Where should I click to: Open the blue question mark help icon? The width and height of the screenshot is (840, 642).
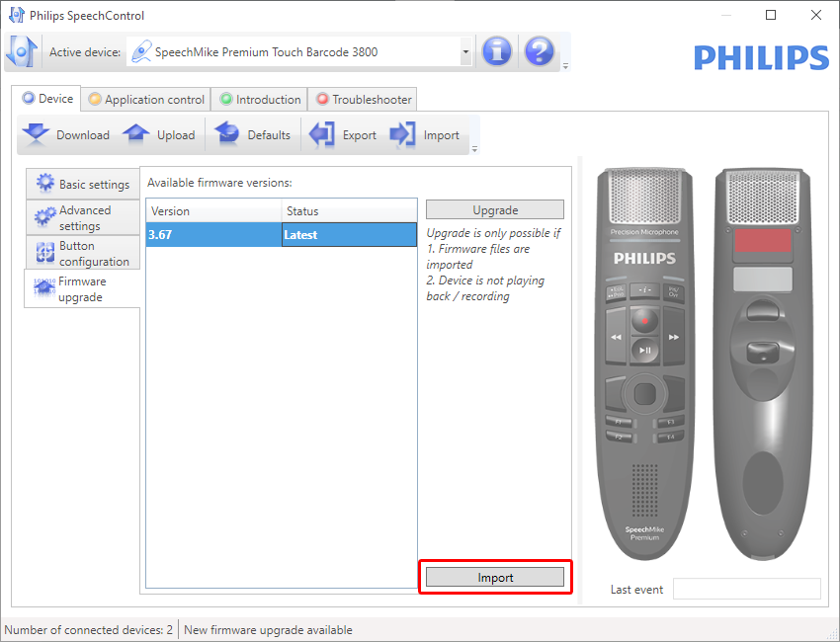(x=539, y=52)
